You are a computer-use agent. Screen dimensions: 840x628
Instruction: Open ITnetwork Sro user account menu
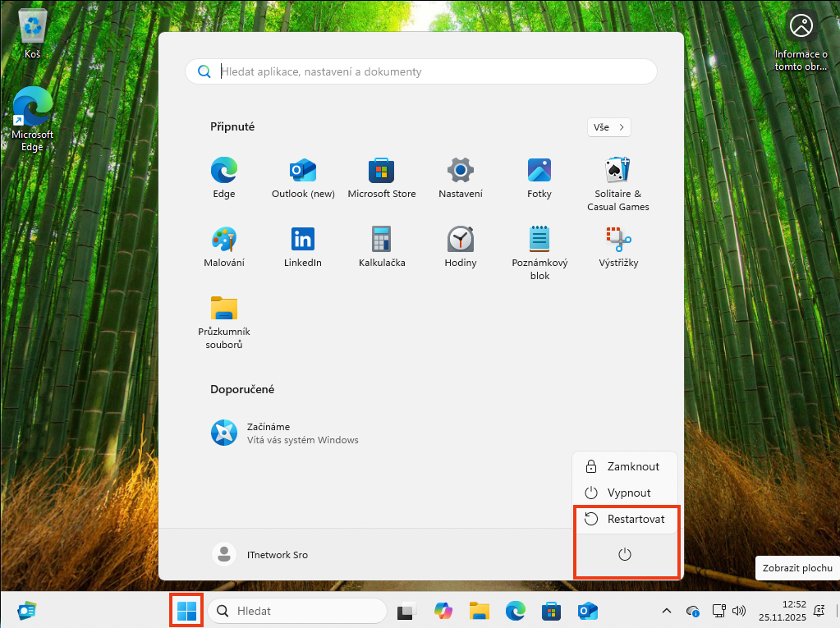[261, 555]
